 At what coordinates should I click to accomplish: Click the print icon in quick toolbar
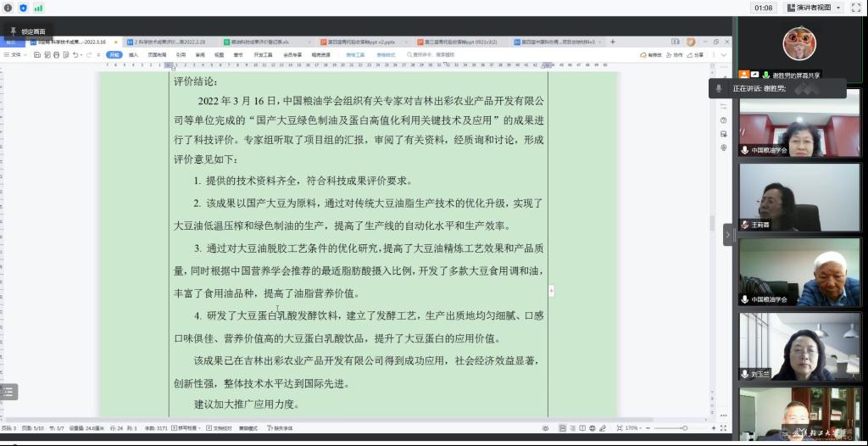(57, 55)
